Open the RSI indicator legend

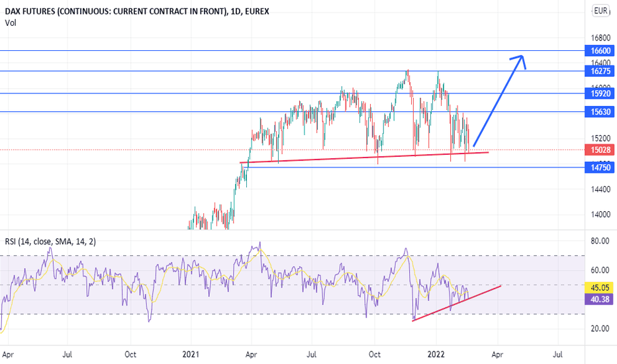(50, 242)
